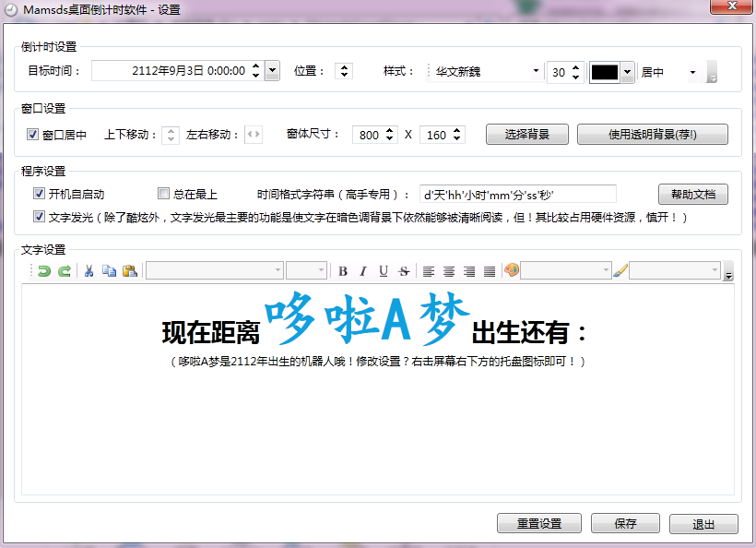Click 保存 to save the settings
Screen dimensions: 756x548
coord(624,523)
